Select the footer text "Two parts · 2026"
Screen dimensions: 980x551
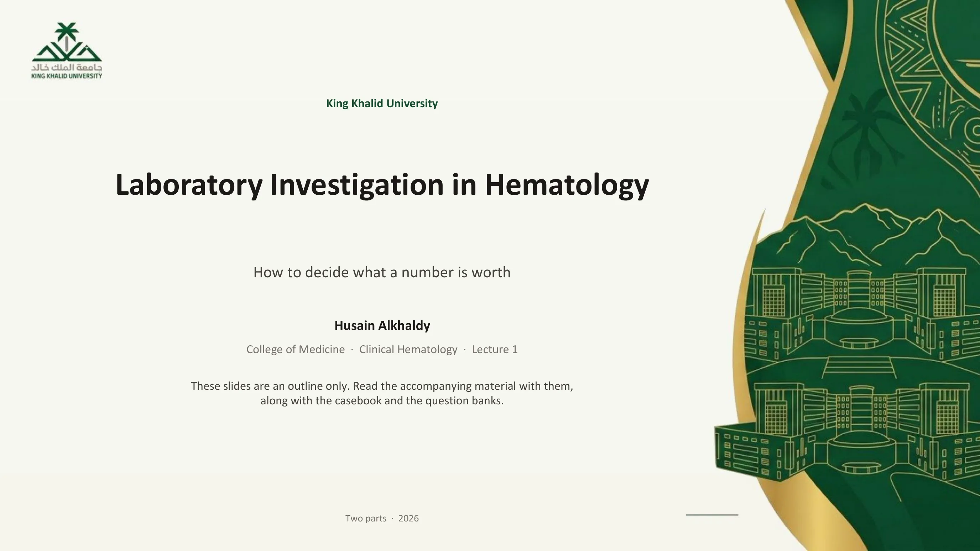(382, 518)
